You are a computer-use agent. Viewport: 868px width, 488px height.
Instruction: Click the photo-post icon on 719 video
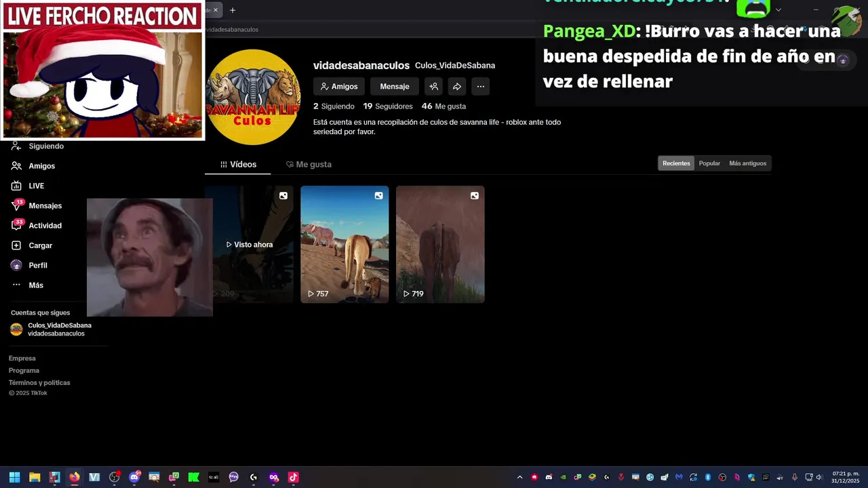click(474, 196)
